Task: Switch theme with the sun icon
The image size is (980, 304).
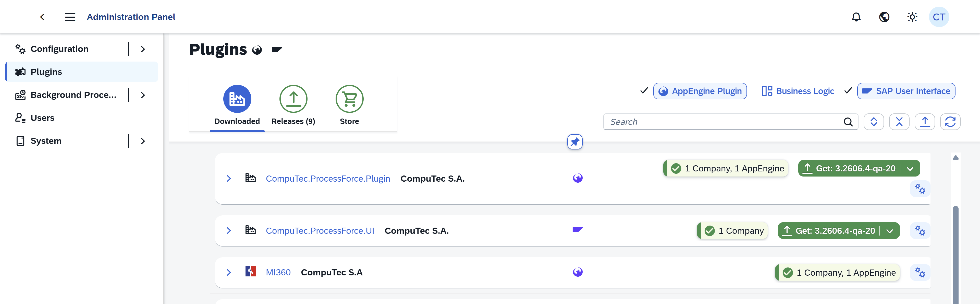Action: coord(912,17)
